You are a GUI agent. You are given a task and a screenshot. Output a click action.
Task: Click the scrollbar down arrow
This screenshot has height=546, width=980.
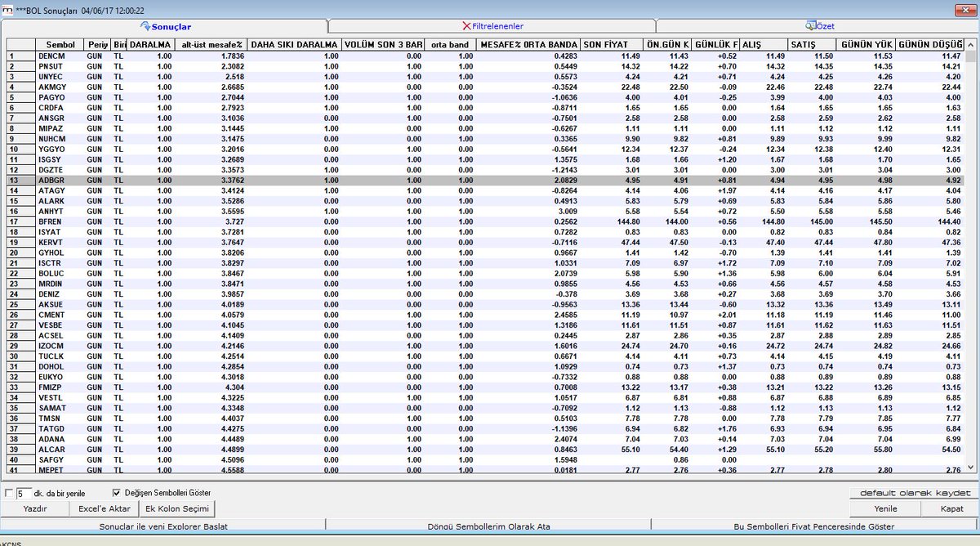971,467
